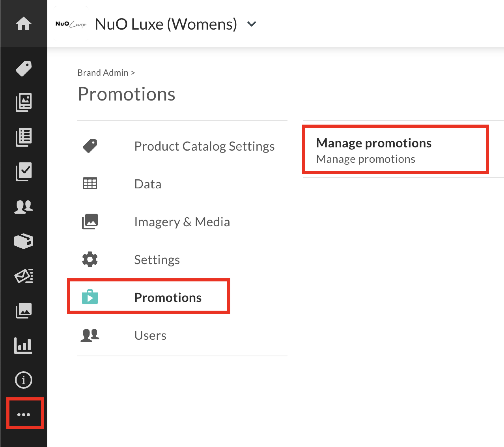
Task: Open the three-dot more menu
Action: click(x=24, y=414)
